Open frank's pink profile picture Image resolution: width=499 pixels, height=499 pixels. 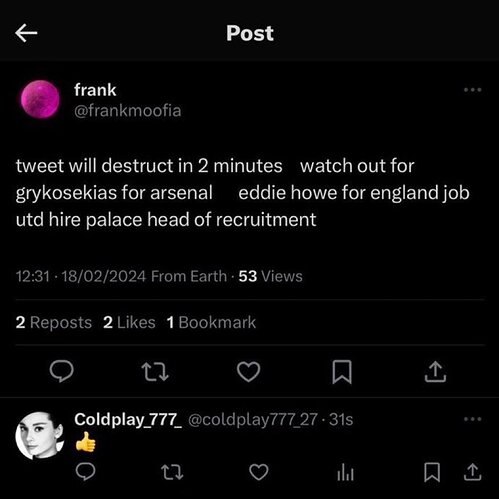[x=40, y=99]
